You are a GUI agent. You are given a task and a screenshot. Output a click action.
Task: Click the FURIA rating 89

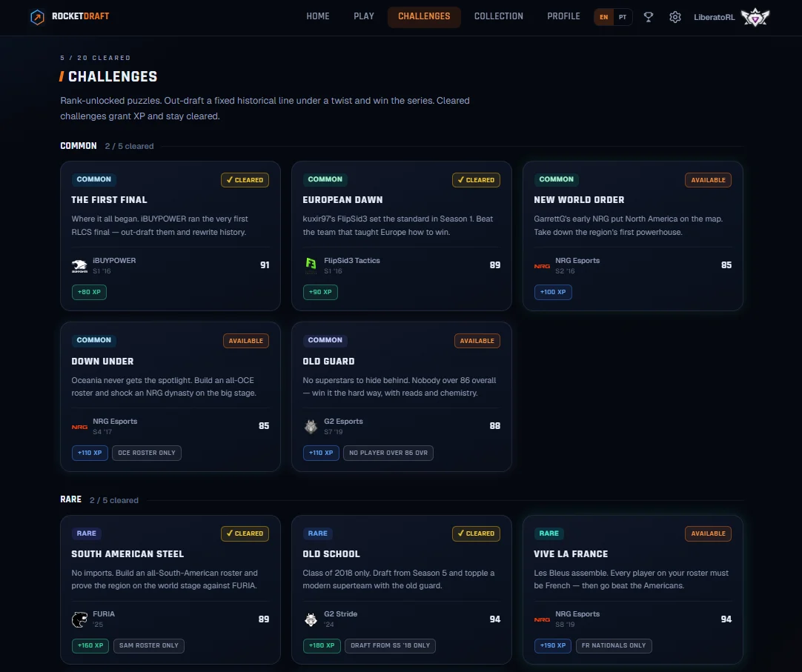click(263, 619)
